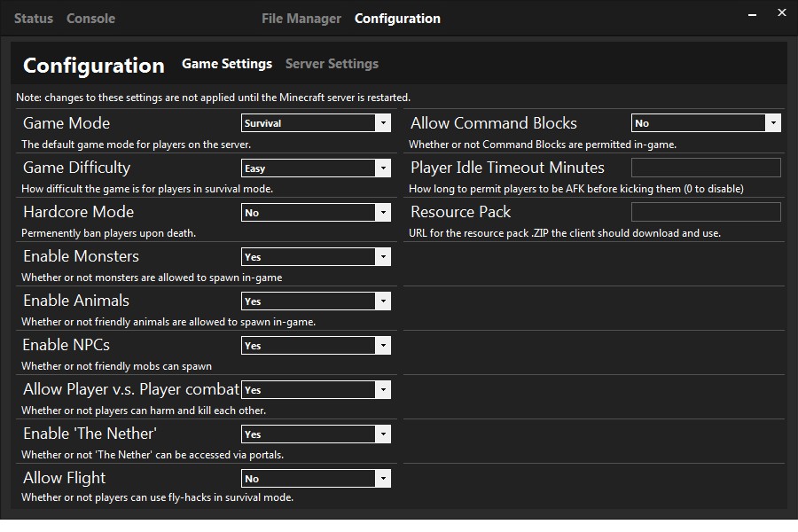Open the Allow Player v.s. Player combat dropdown
This screenshot has width=798, height=532.
(384, 389)
